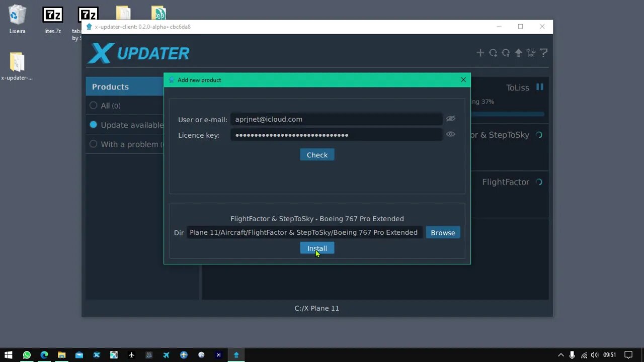Show the licence key with eye icon
Viewport: 644px width, 362px height.
(x=450, y=134)
